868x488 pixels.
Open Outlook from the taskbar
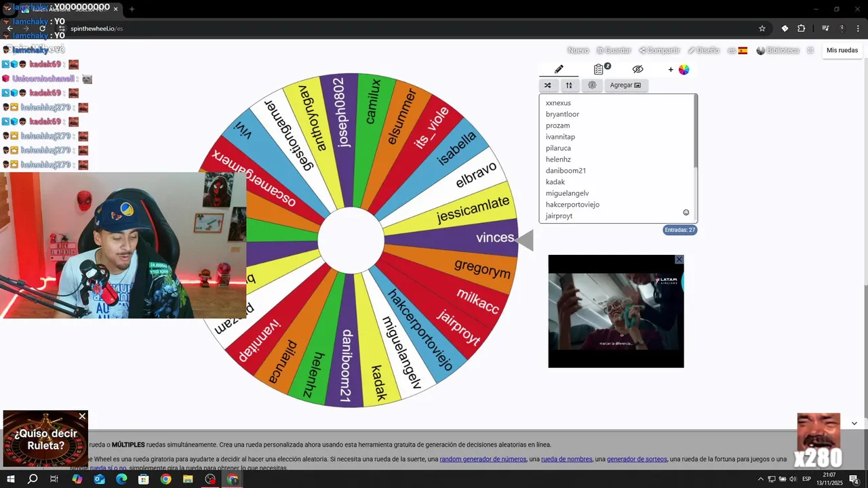[x=99, y=479]
